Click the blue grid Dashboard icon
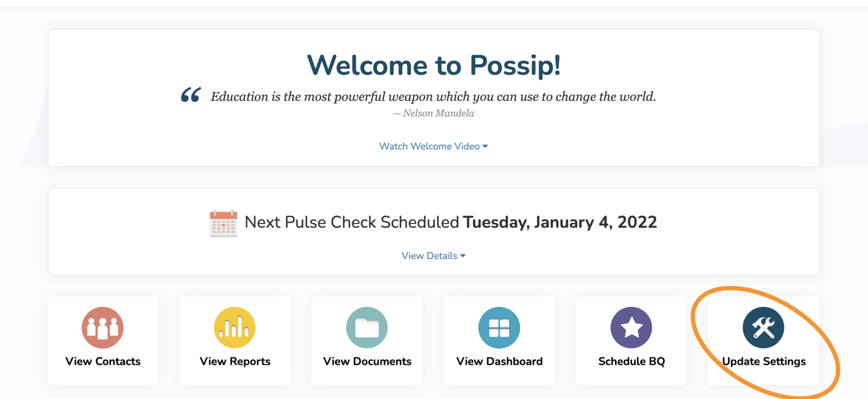This screenshot has height=399, width=868. click(499, 327)
